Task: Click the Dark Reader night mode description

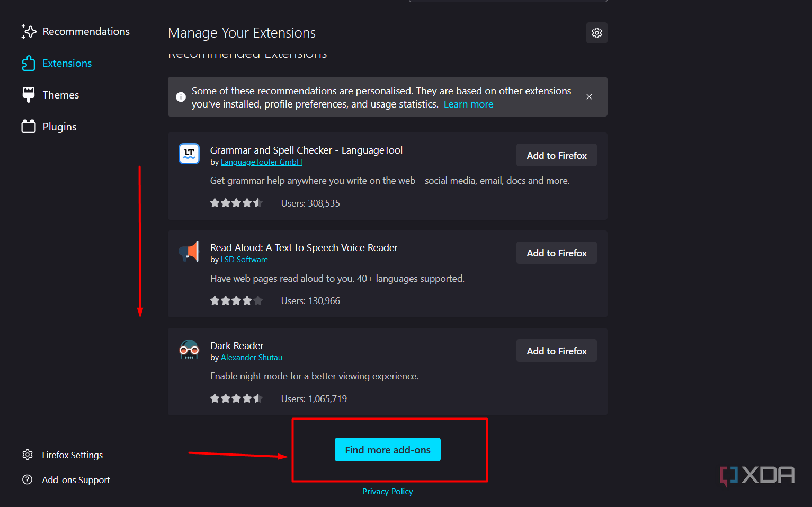Action: (x=314, y=376)
